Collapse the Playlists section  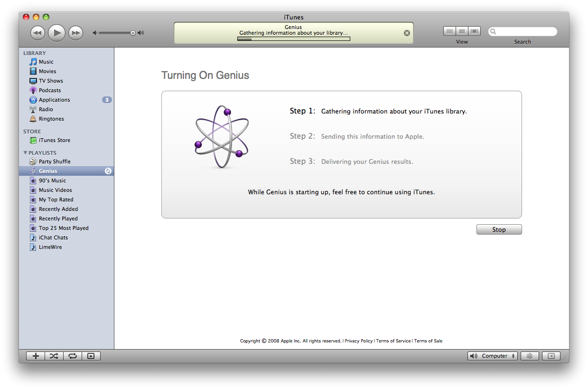[26, 153]
